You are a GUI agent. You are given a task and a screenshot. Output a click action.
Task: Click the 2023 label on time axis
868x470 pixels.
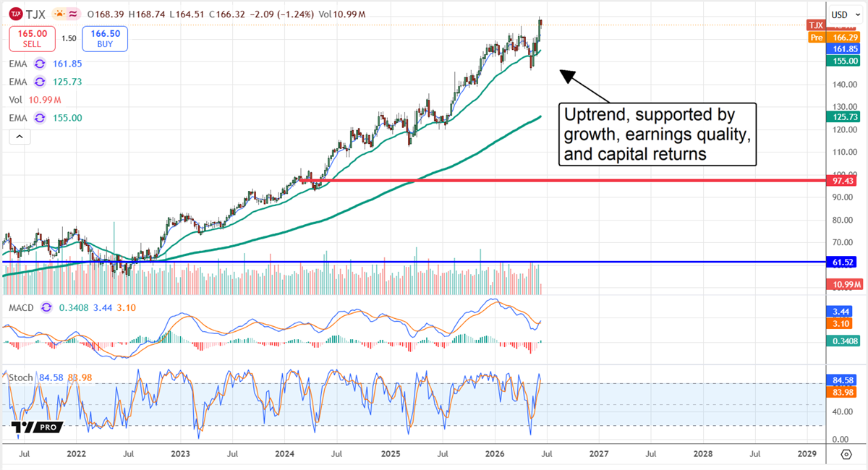click(180, 454)
